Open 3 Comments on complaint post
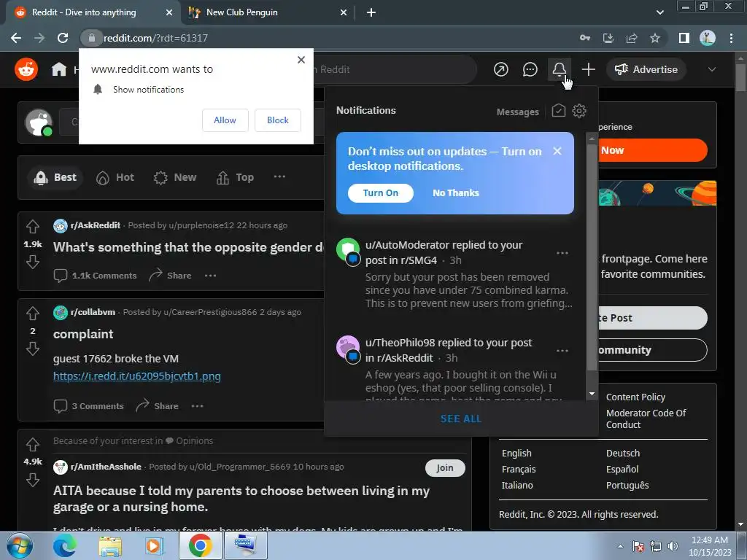The height and width of the screenshot is (560, 747). click(88, 405)
